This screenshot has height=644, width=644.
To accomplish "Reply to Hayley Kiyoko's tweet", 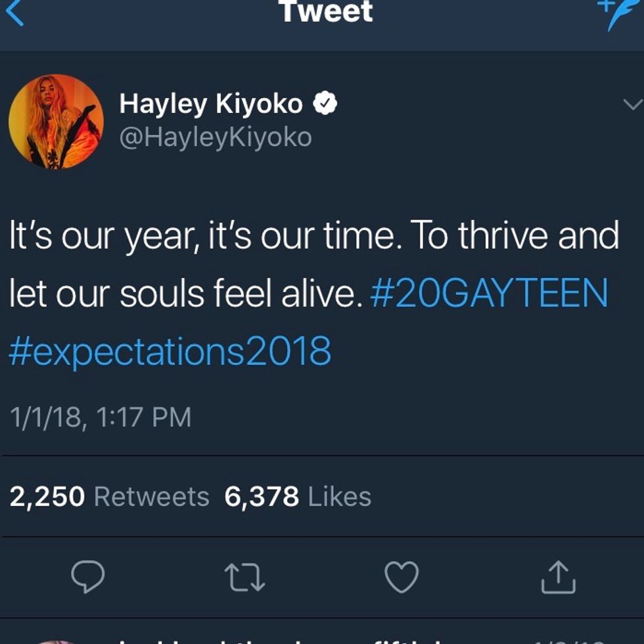I will pyautogui.click(x=87, y=577).
